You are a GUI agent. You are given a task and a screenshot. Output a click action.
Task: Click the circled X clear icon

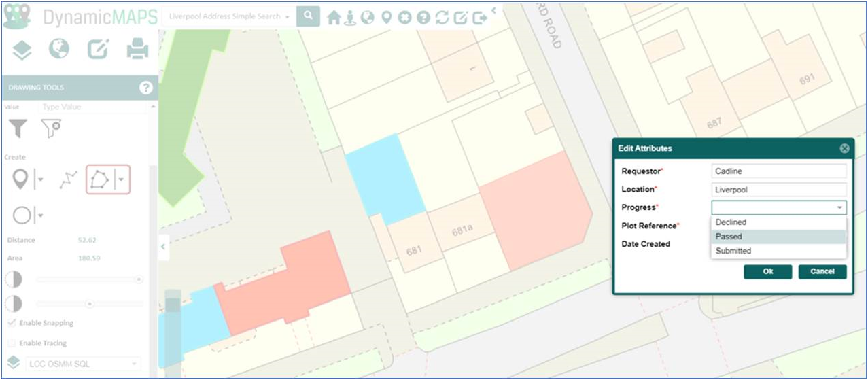coord(404,17)
